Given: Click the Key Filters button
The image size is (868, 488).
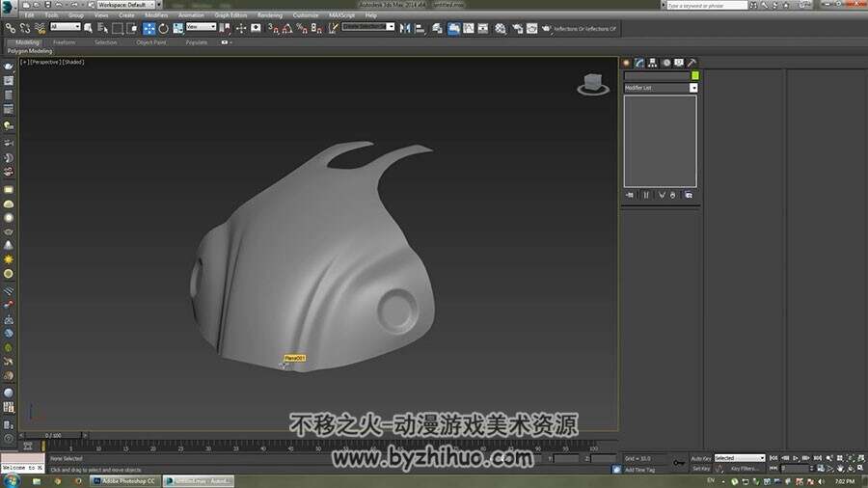Looking at the screenshot, I should pyautogui.click(x=744, y=469).
